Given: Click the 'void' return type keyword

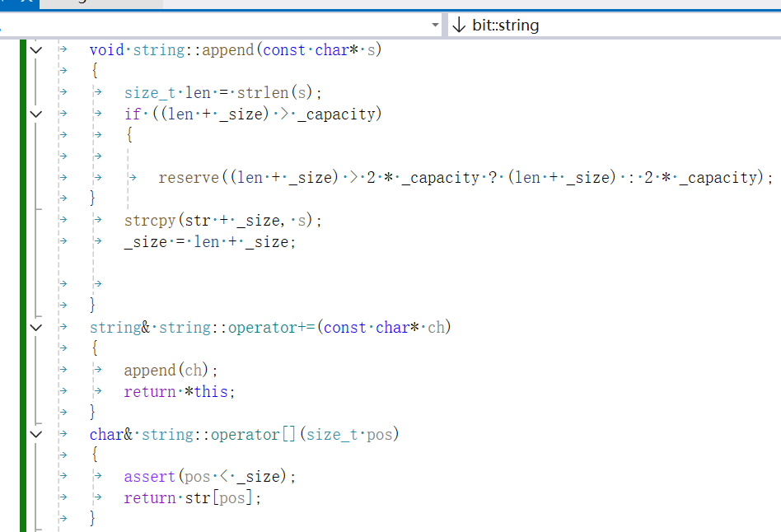Looking at the screenshot, I should coord(106,49).
